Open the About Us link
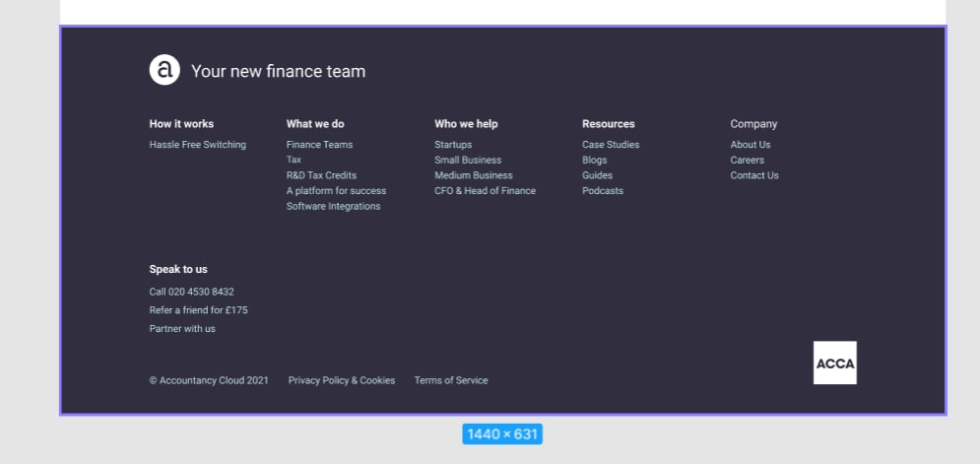This screenshot has width=980, height=464. 750,145
